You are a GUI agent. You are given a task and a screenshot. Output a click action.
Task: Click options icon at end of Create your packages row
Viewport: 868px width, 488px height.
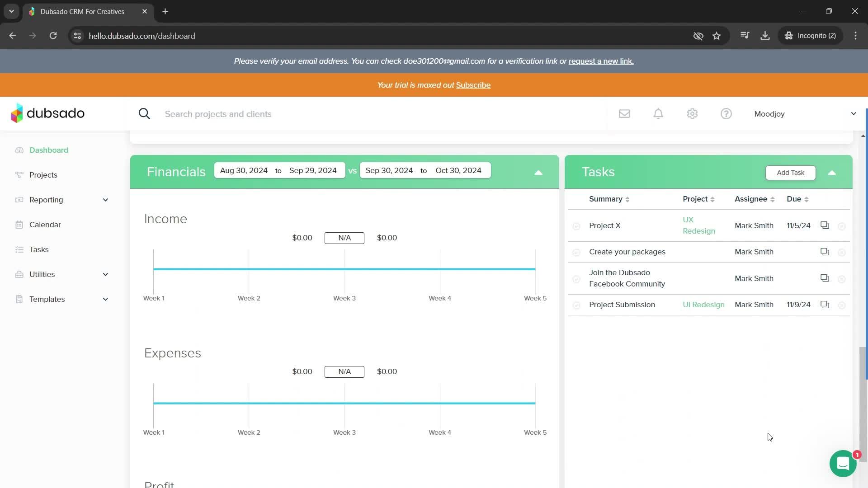click(841, 252)
